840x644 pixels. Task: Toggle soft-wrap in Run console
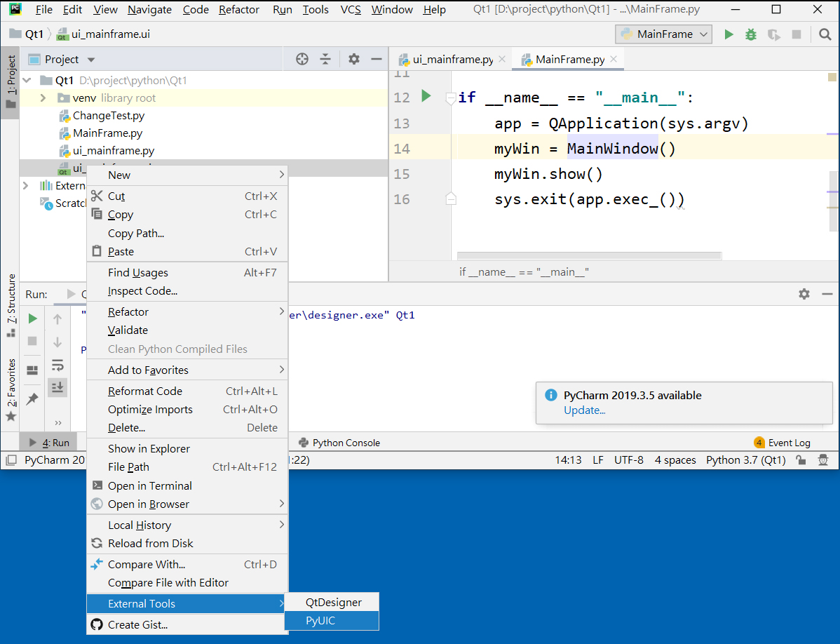pos(57,365)
